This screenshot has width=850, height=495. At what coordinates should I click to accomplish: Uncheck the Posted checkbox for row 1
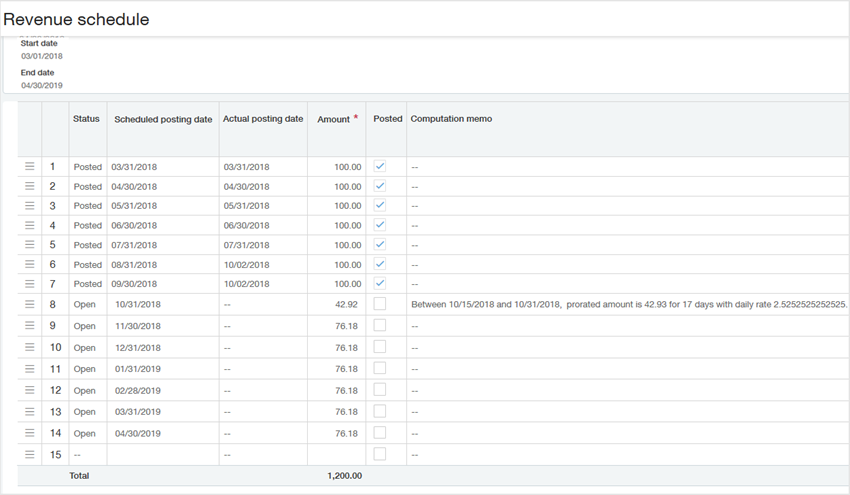[380, 166]
